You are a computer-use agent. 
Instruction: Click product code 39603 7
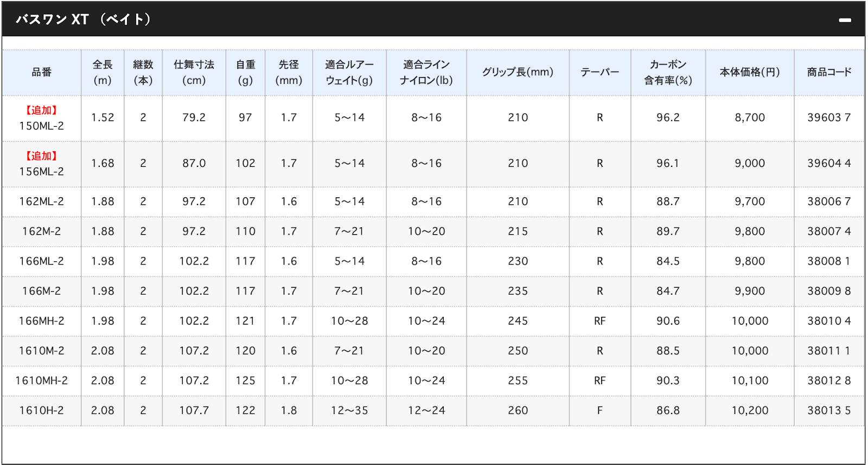coord(828,118)
